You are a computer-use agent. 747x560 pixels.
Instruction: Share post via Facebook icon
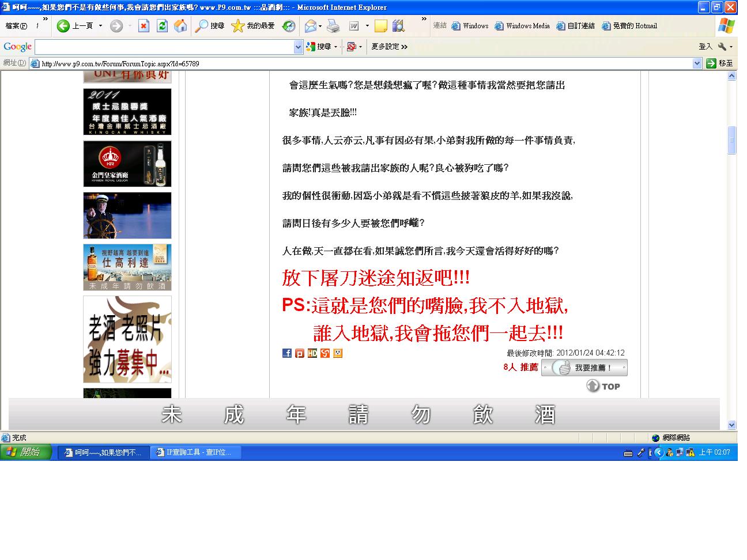coord(286,353)
